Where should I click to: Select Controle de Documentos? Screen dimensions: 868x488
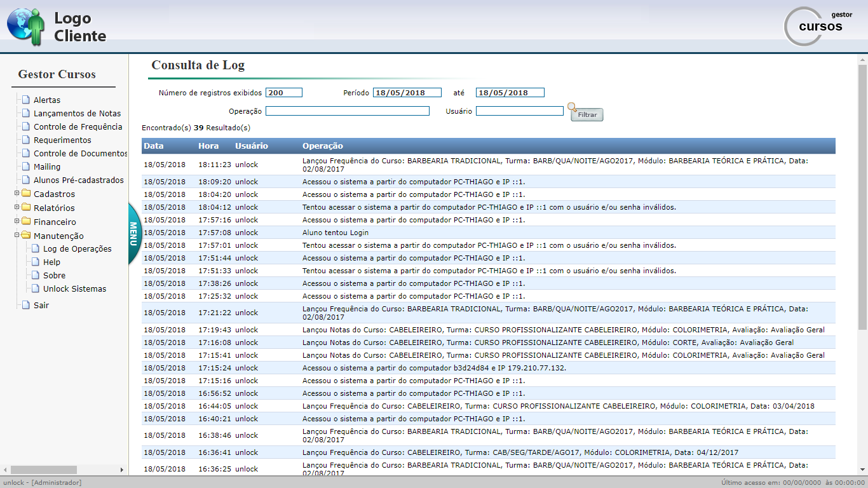click(x=81, y=154)
